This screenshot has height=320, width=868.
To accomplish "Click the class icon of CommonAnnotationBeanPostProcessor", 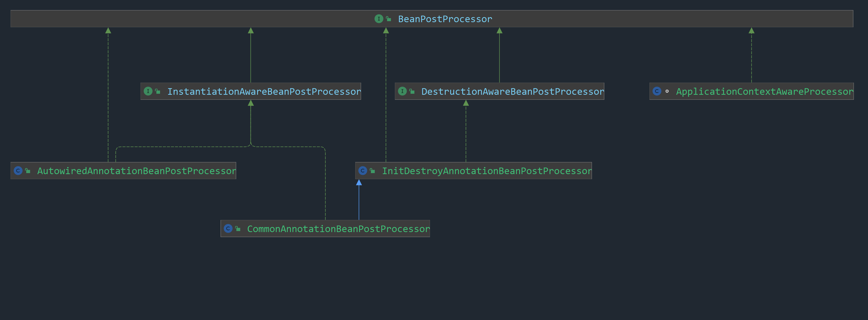I will 228,229.
